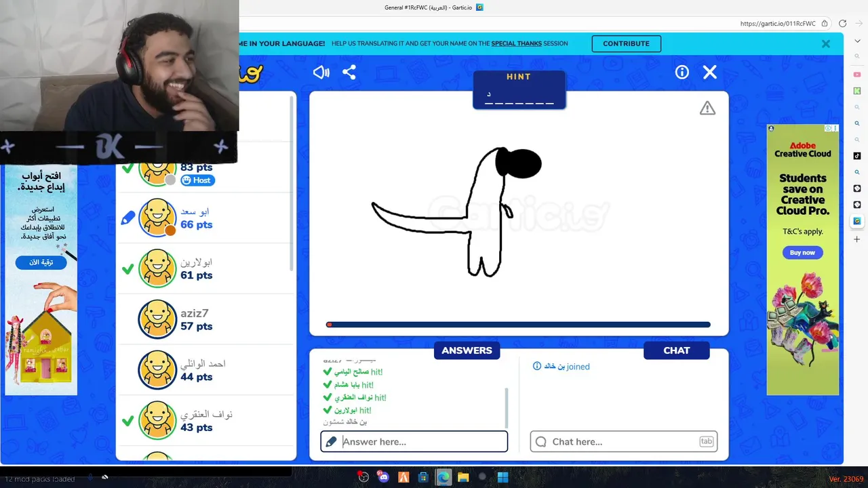
Task: Switch to the TikTok tab in the sidebar
Action: pyautogui.click(x=857, y=156)
